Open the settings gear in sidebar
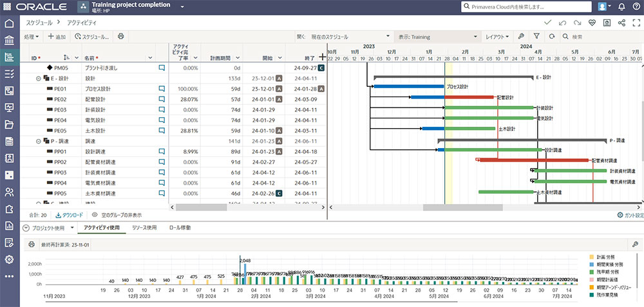Viewport: 644px width, 307px height. point(9,259)
